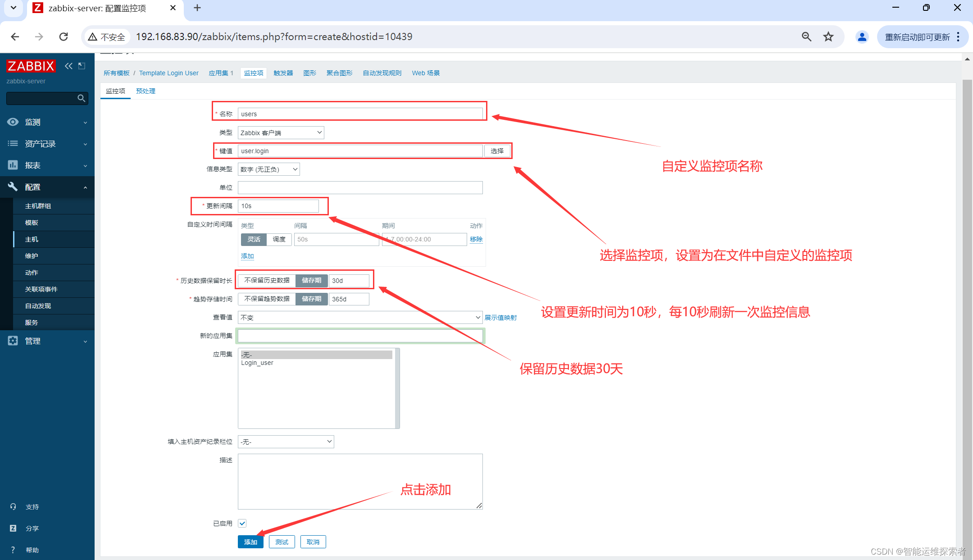Click the browser reload icon
Viewport: 973px width, 560px height.
click(x=64, y=37)
